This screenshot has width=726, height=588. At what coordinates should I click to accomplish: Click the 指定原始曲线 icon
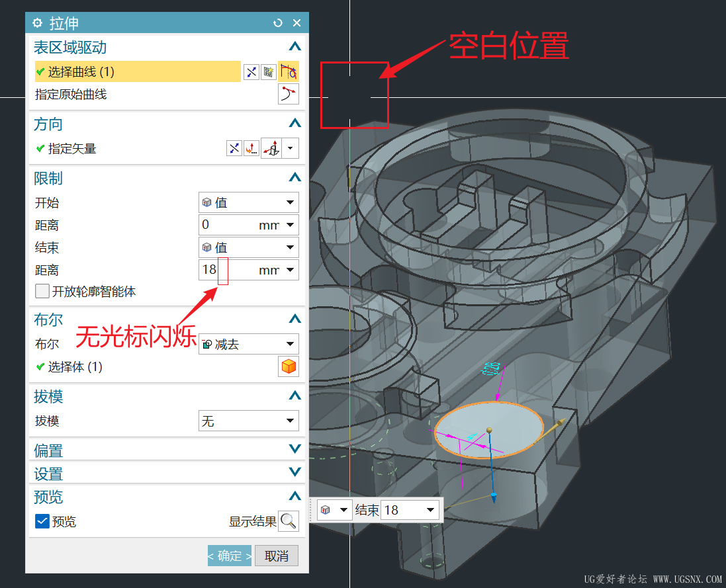288,94
